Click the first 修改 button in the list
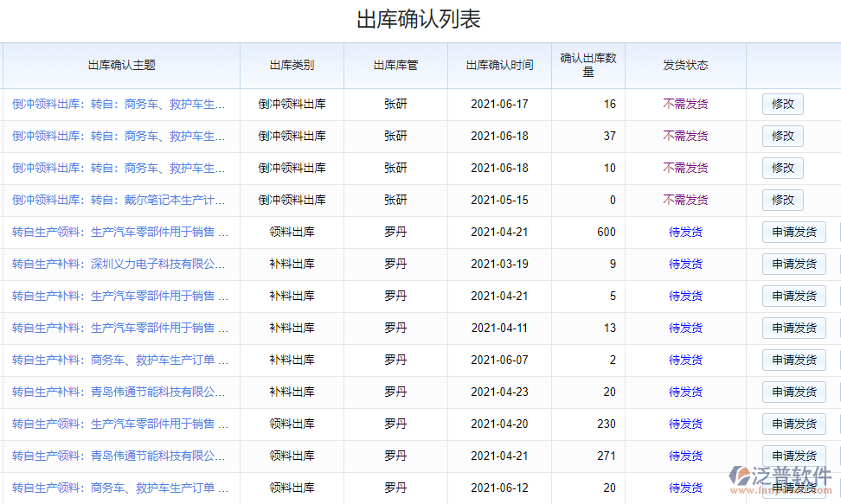The height and width of the screenshot is (504, 841). point(782,104)
